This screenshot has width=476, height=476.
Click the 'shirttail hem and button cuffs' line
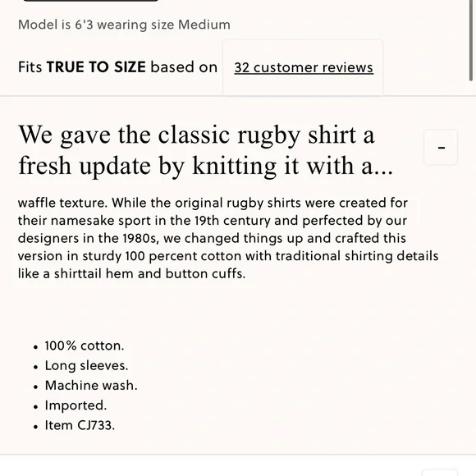[149, 273]
